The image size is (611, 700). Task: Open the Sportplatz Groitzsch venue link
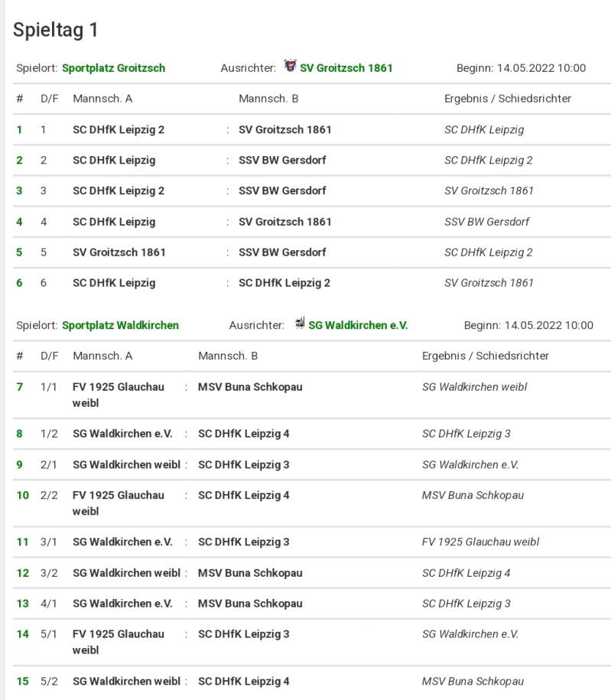pyautogui.click(x=113, y=68)
